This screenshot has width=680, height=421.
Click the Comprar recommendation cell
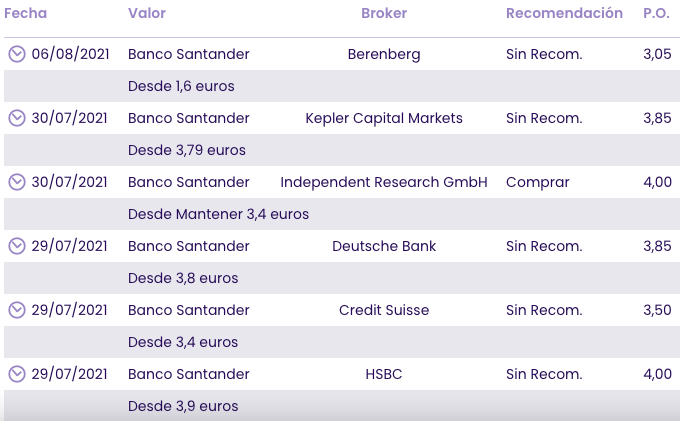tap(538, 182)
